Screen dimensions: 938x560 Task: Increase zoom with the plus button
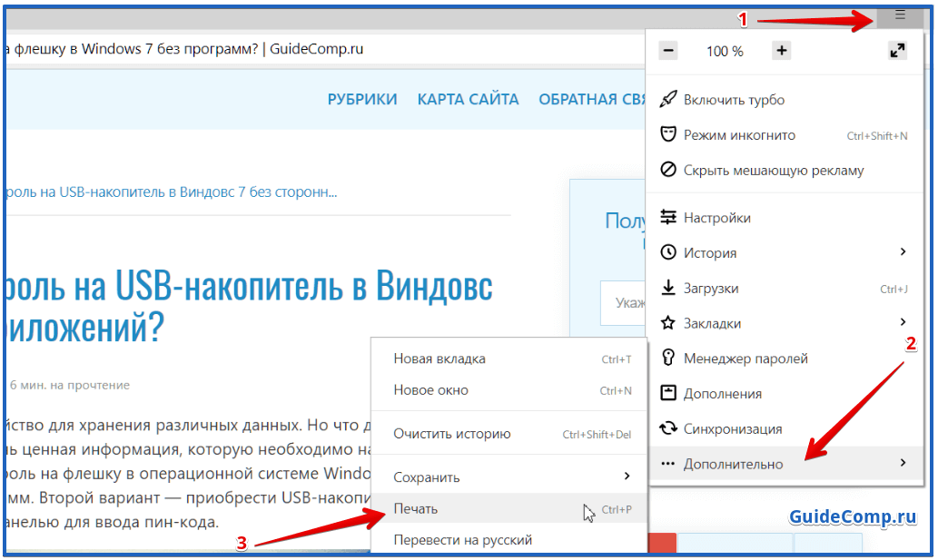point(781,51)
